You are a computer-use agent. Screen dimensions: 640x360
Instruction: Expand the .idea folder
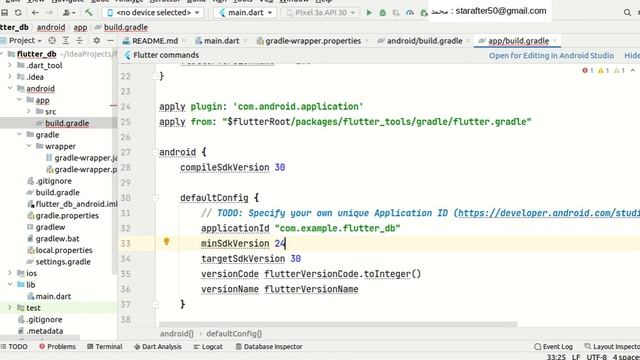[x=10, y=77]
